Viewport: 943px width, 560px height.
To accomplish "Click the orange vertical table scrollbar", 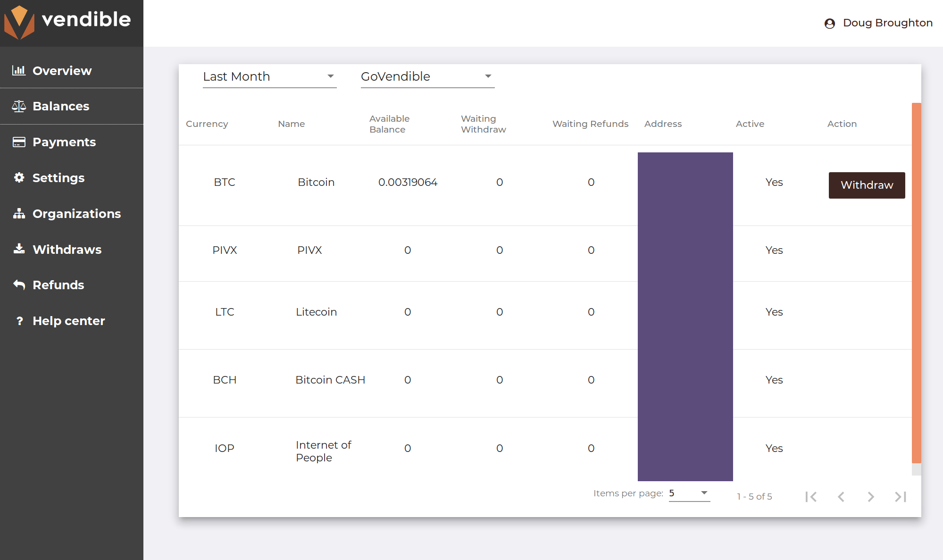I will (x=916, y=283).
